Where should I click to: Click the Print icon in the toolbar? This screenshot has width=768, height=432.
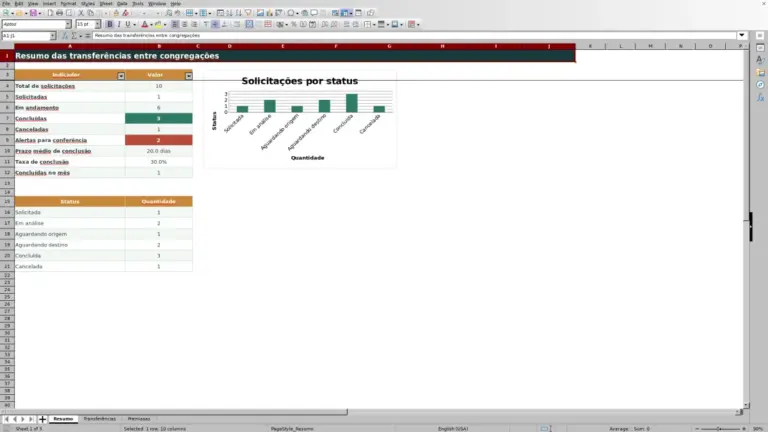pyautogui.click(x=59, y=13)
